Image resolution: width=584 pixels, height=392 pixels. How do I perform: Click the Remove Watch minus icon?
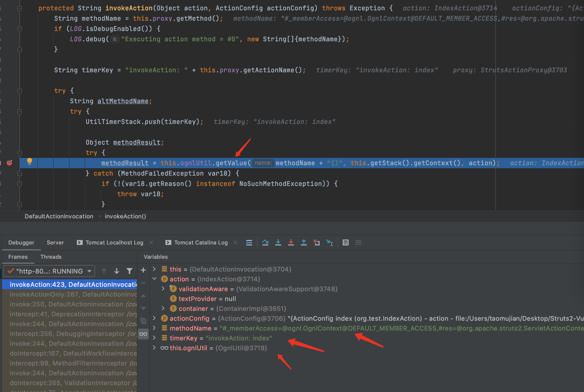click(x=143, y=283)
